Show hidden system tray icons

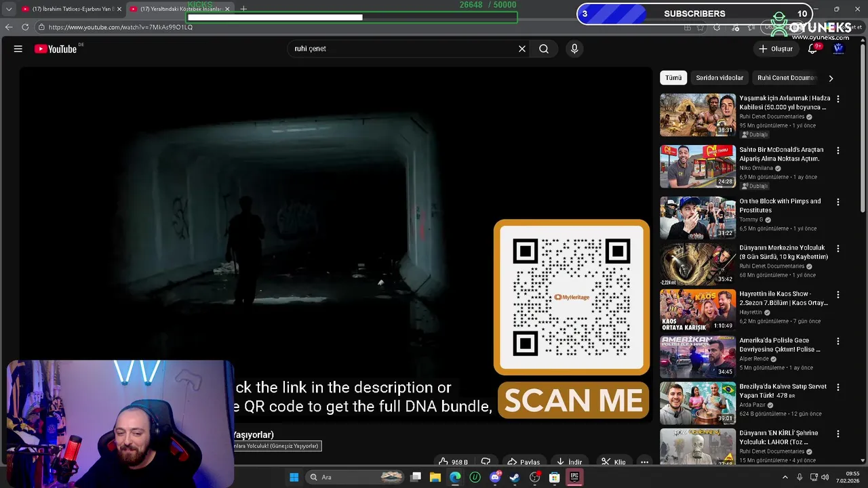click(x=785, y=477)
